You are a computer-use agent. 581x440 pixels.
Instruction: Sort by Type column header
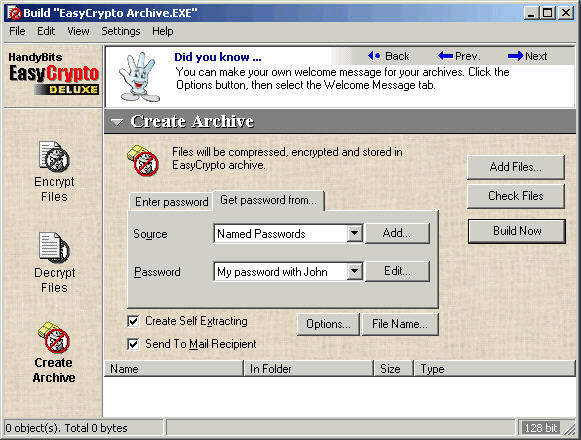point(494,368)
